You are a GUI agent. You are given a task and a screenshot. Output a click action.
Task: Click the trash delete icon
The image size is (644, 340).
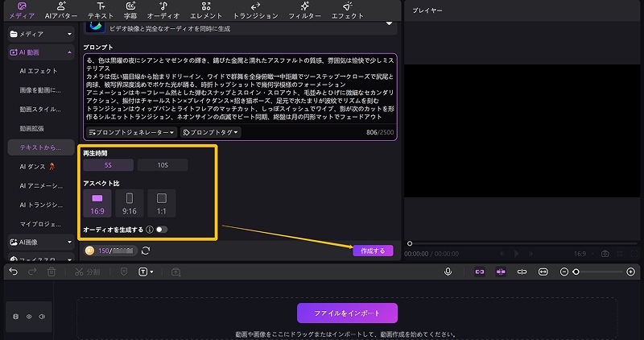52,272
